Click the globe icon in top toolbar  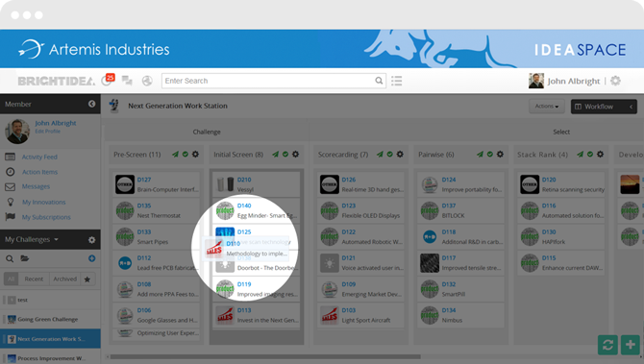coord(147,81)
